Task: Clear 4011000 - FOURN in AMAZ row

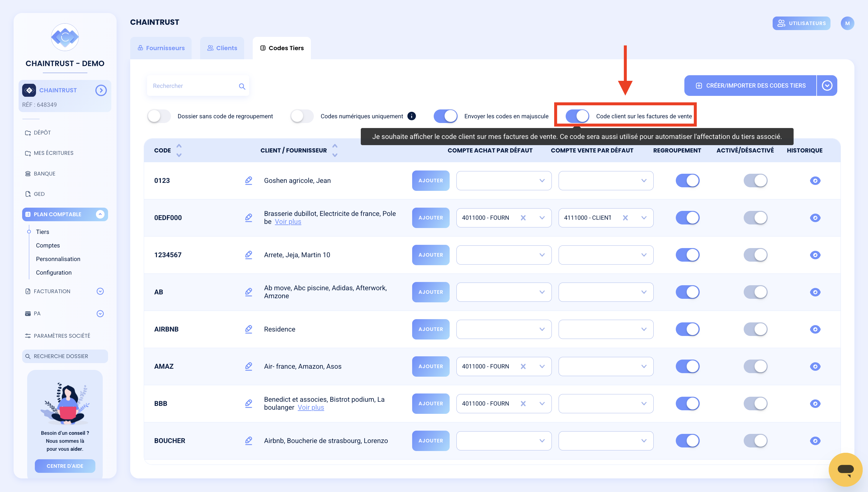Action: pos(523,366)
